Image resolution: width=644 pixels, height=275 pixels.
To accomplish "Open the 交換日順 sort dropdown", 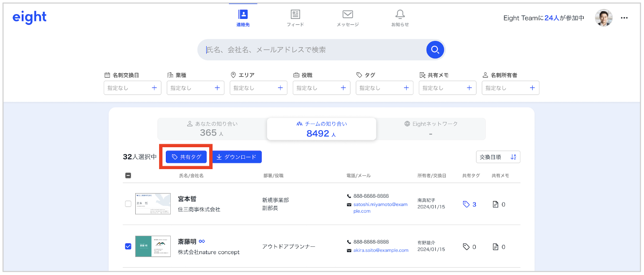I will click(498, 157).
